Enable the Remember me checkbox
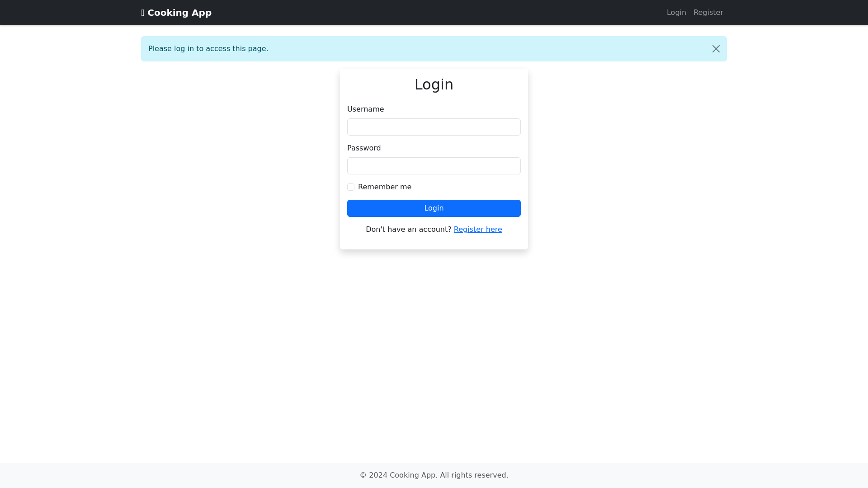This screenshot has width=868, height=488. [x=351, y=187]
